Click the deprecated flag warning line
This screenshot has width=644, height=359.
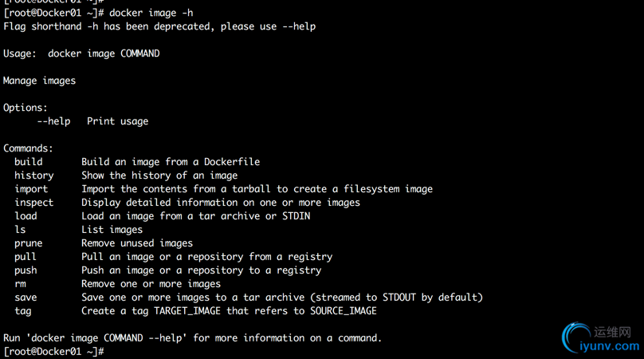(x=159, y=27)
